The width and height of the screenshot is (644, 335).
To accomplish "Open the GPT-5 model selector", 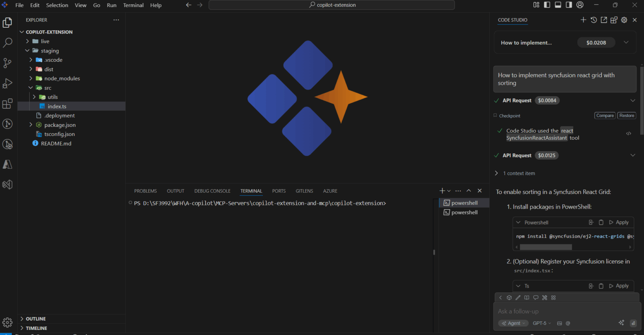I will [x=542, y=323].
